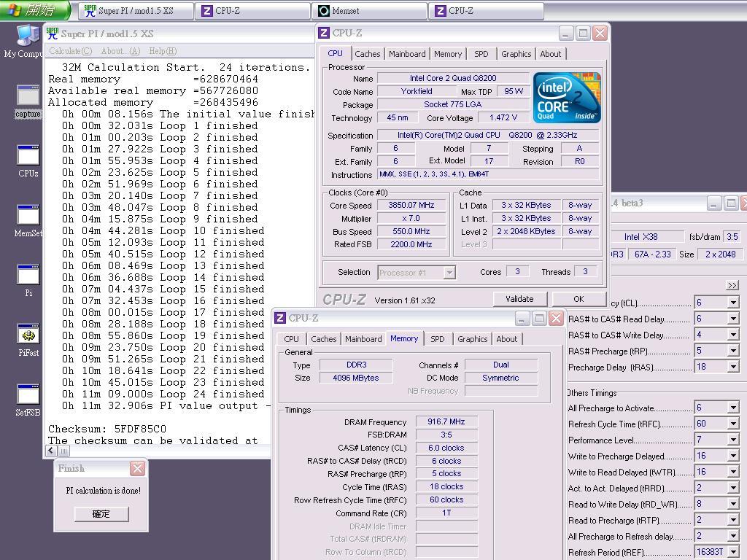Select CPU tab in lower CPU-Z window
The height and width of the screenshot is (560, 747).
click(291, 339)
